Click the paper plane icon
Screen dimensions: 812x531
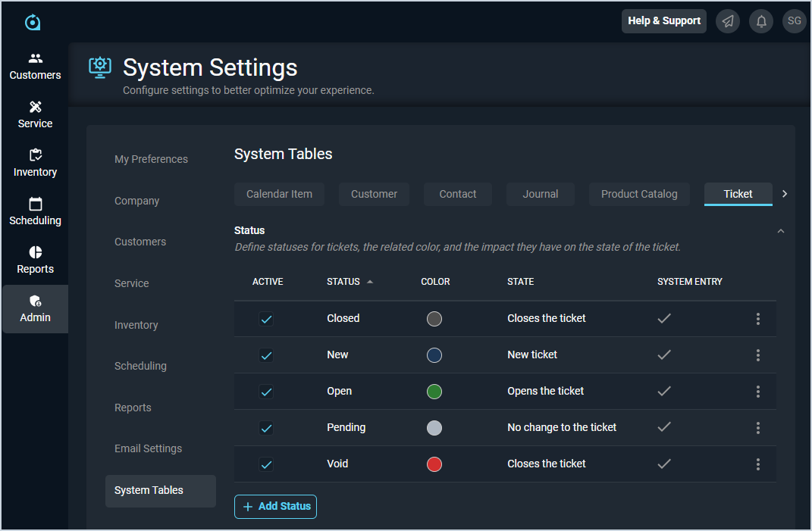(x=728, y=21)
